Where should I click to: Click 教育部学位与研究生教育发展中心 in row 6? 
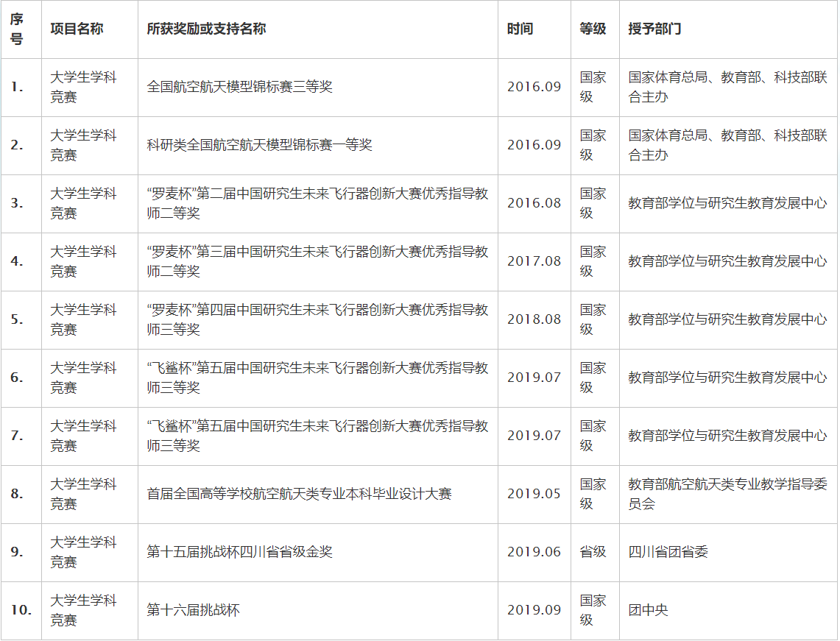[x=728, y=378]
